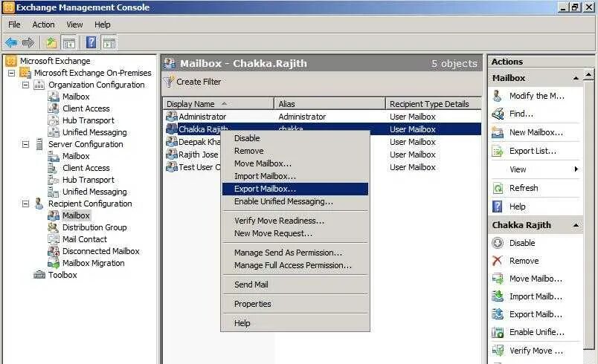This screenshot has height=364, width=598.
Task: Select Client Access under Organization Configuration
Action: (86, 108)
